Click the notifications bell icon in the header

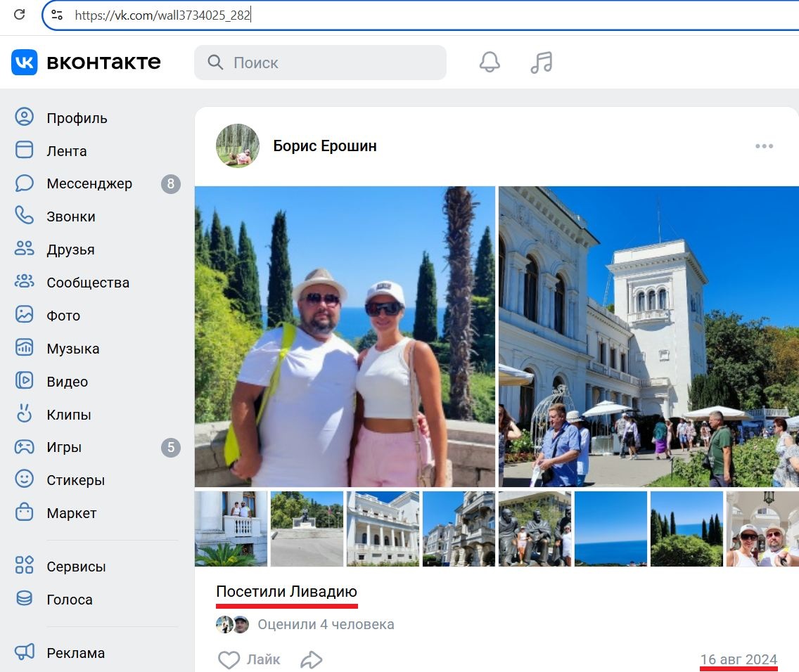pyautogui.click(x=489, y=62)
